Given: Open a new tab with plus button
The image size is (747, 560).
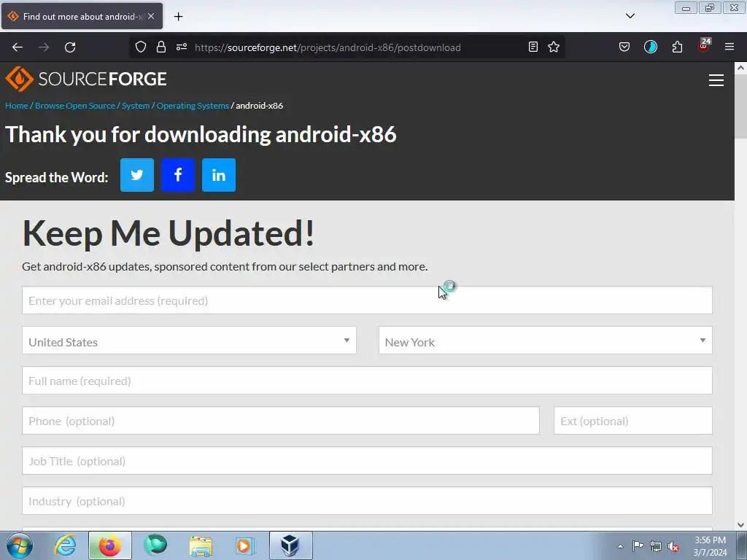Looking at the screenshot, I should point(178,17).
